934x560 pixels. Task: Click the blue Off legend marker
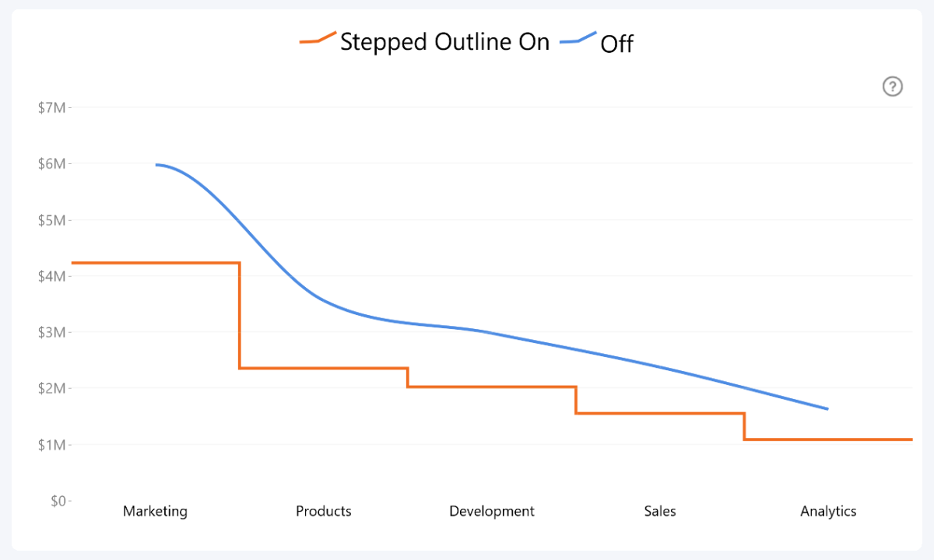pos(578,39)
